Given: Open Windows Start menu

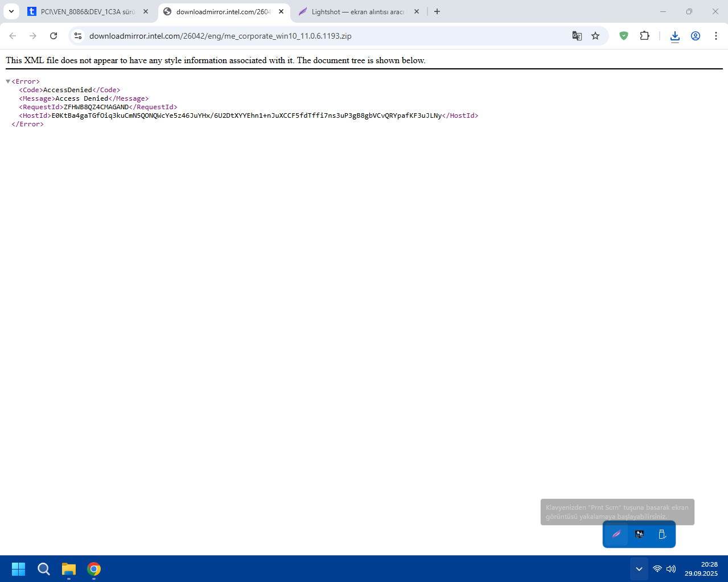Looking at the screenshot, I should point(19,569).
